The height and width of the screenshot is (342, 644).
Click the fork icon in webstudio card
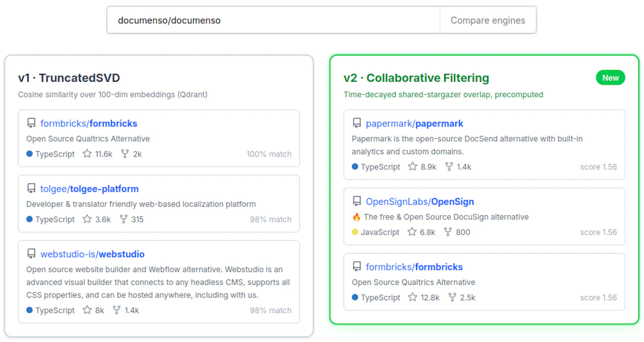click(x=116, y=310)
